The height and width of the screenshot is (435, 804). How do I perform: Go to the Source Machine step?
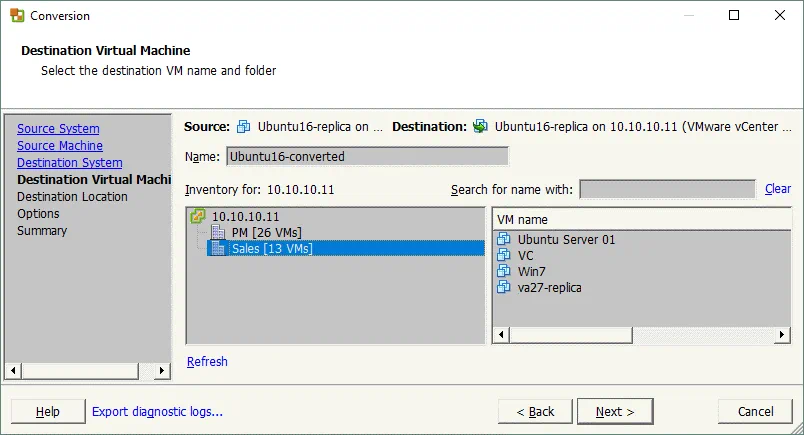pos(59,146)
